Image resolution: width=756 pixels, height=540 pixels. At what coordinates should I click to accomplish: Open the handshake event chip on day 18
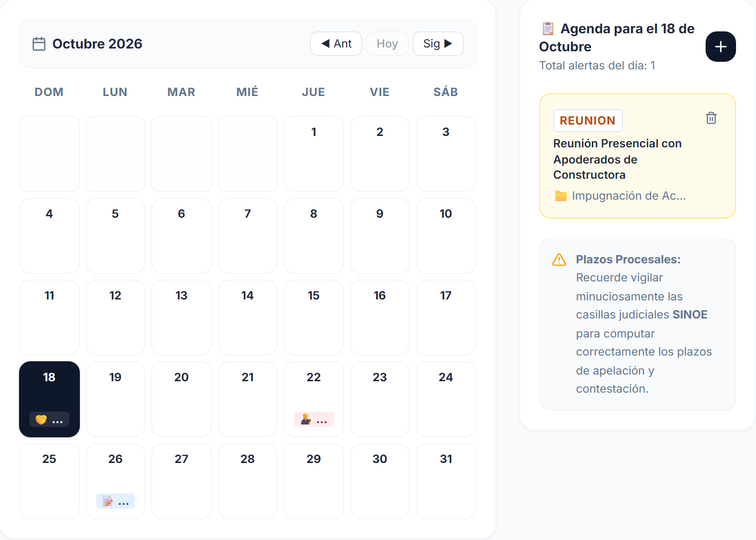[49, 420]
